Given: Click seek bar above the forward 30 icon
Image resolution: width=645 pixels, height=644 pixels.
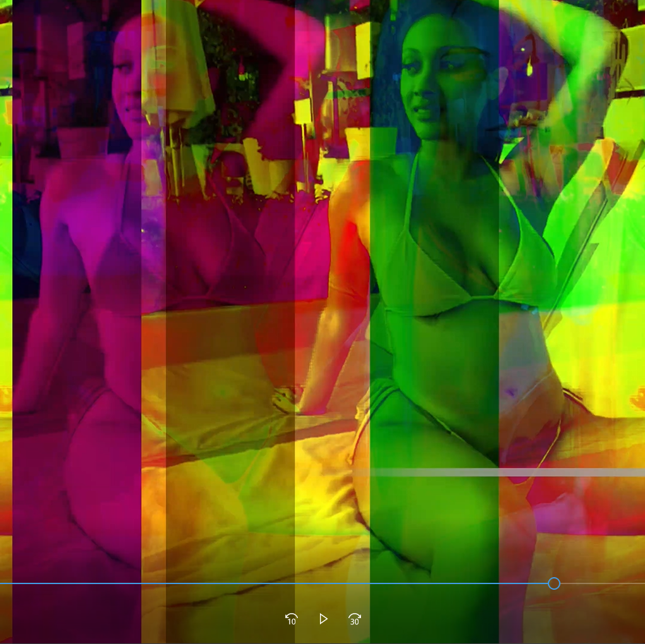Looking at the screenshot, I should click(x=355, y=583).
